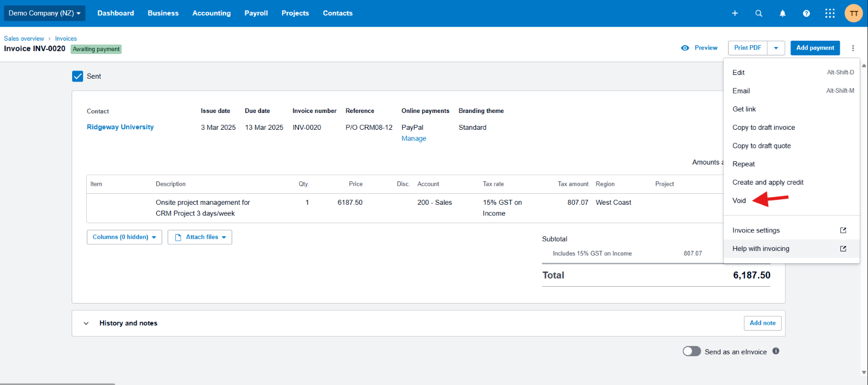The image size is (868, 385).
Task: Click external link icon for Invoice settings
Action: point(843,230)
